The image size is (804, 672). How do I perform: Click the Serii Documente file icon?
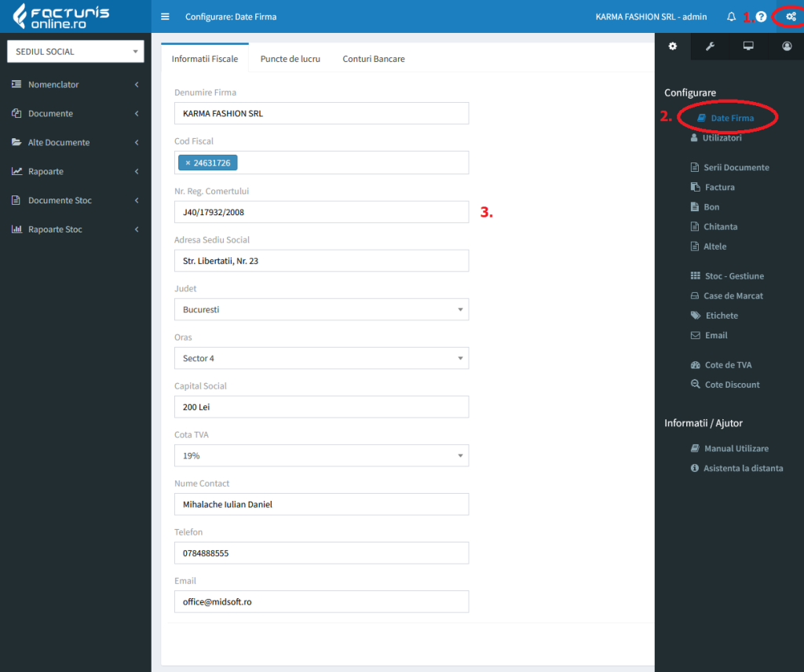pyautogui.click(x=695, y=167)
